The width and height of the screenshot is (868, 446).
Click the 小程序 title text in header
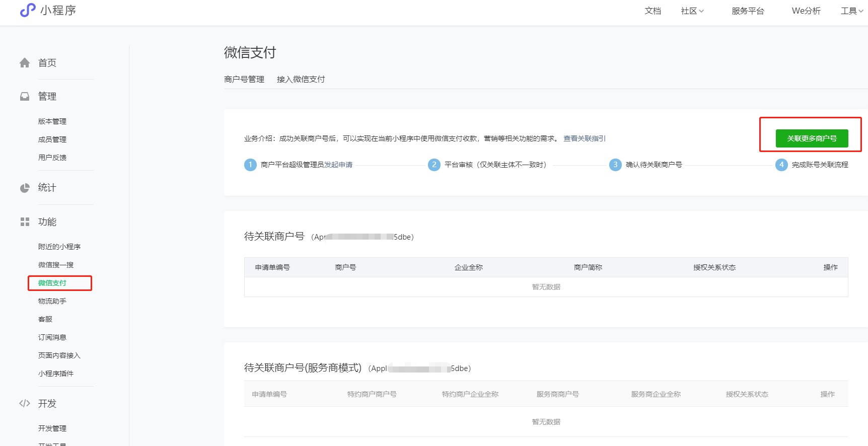point(58,11)
